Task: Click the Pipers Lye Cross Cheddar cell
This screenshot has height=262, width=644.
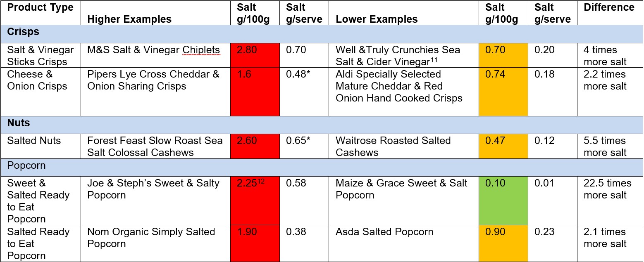Action: pyautogui.click(x=155, y=92)
